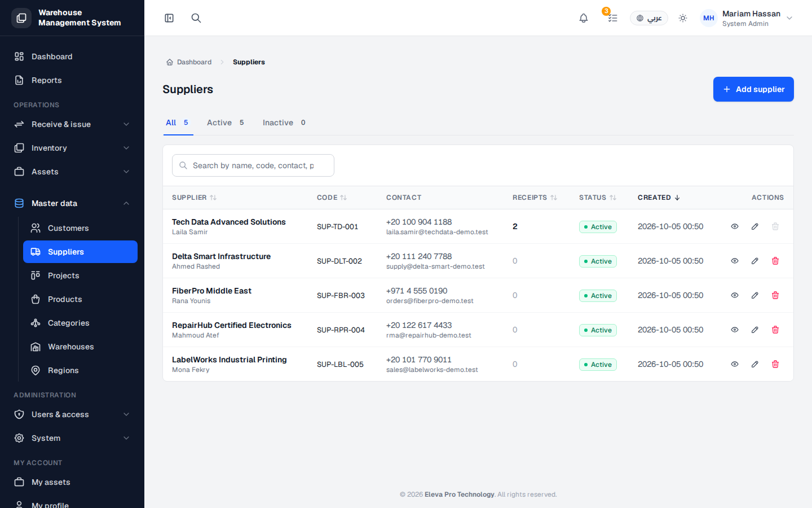Expand the Inventory menu
The image size is (812, 508).
pos(72,148)
